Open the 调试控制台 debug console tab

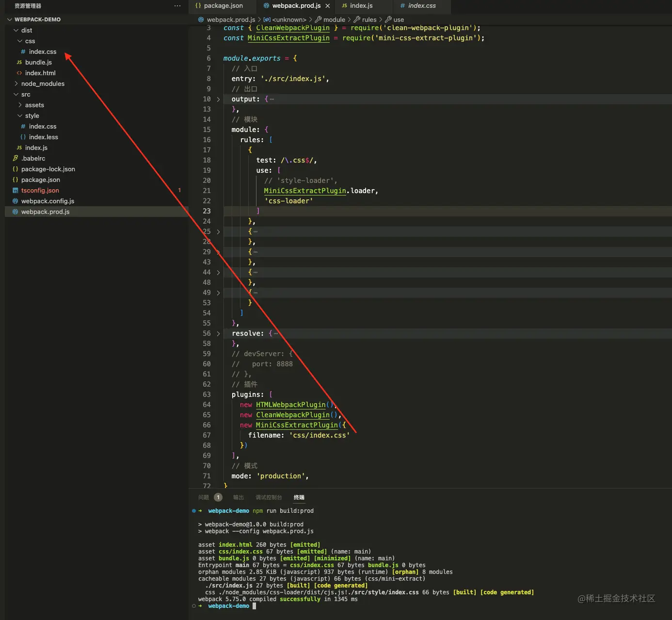tap(269, 497)
